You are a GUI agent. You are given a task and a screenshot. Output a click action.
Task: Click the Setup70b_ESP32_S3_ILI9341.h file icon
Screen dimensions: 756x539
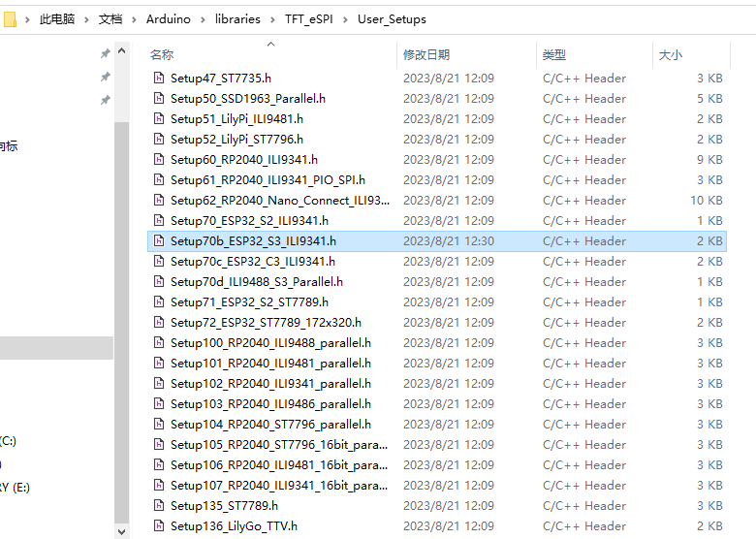tap(159, 241)
